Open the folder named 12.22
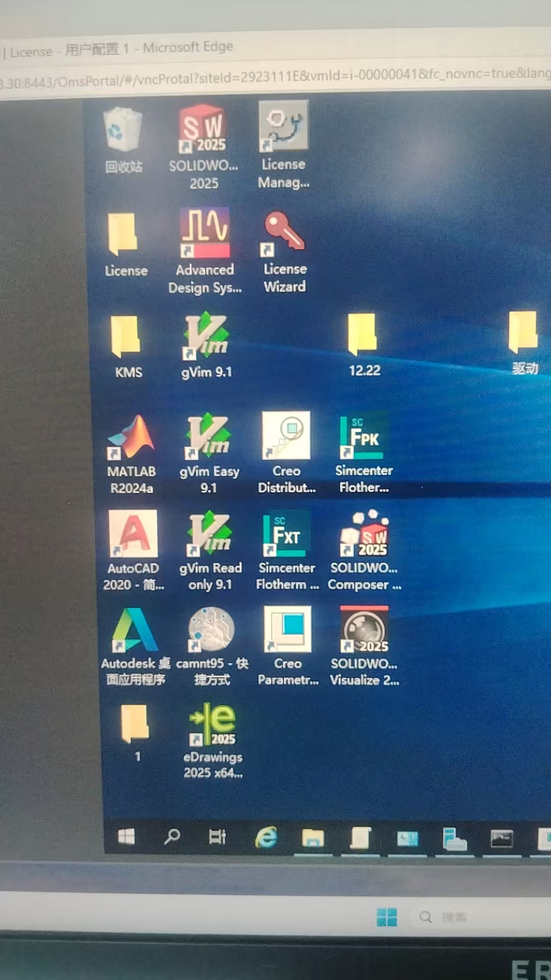 coord(363,335)
